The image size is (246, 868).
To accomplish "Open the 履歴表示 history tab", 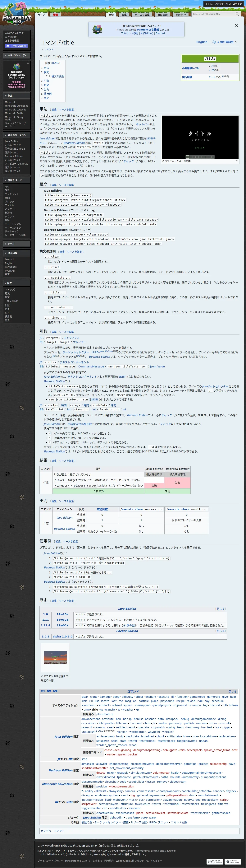I will pyautogui.click(x=162, y=15).
